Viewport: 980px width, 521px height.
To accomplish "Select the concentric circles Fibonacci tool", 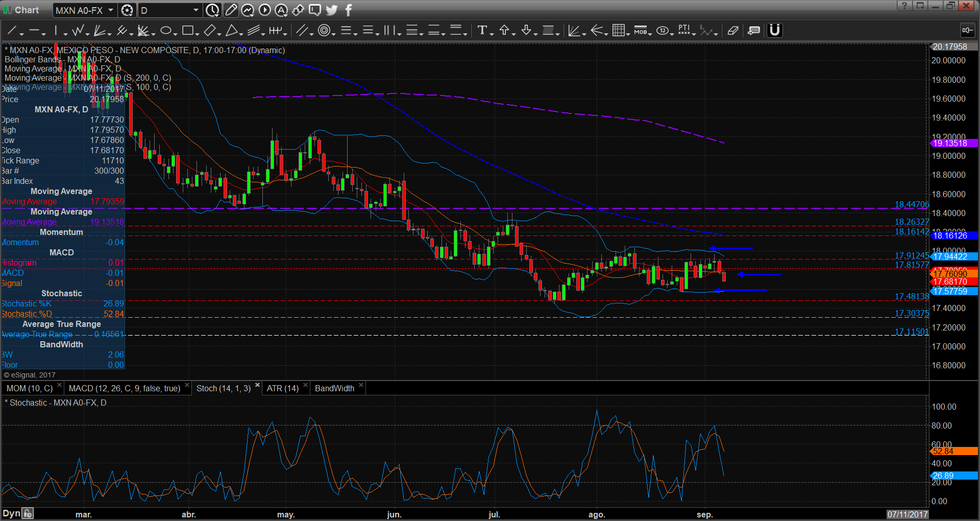I will pyautogui.click(x=324, y=30).
